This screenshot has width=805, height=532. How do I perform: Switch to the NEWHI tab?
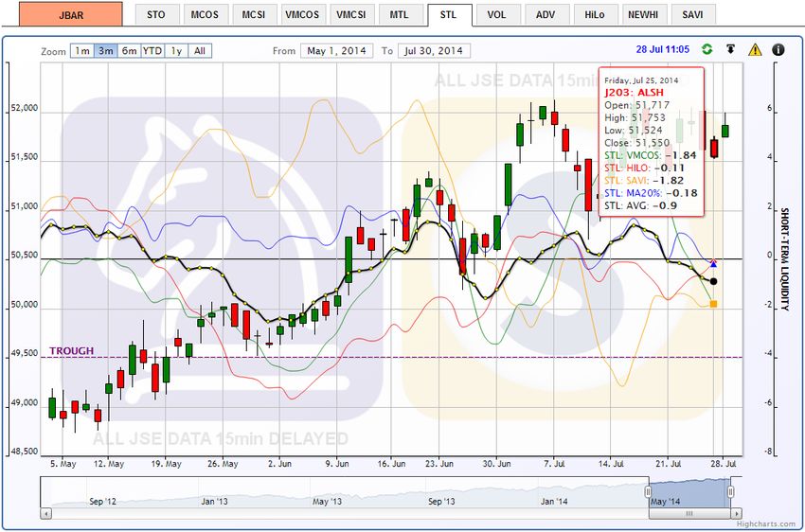tap(643, 15)
